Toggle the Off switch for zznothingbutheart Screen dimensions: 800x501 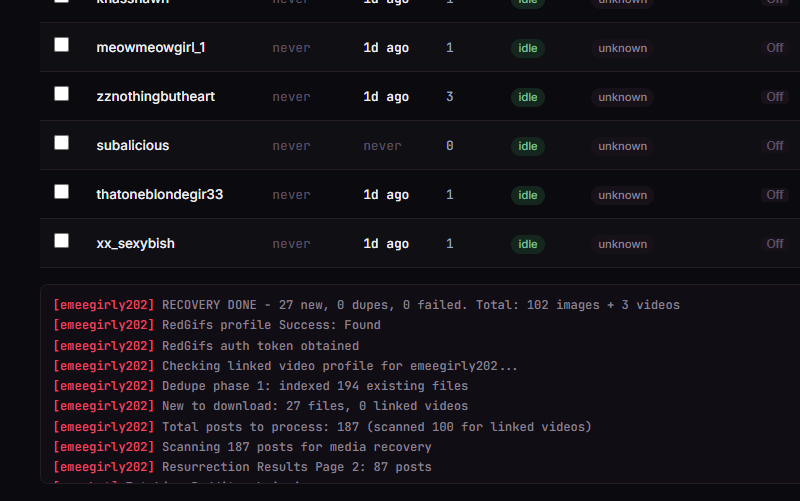tap(774, 97)
